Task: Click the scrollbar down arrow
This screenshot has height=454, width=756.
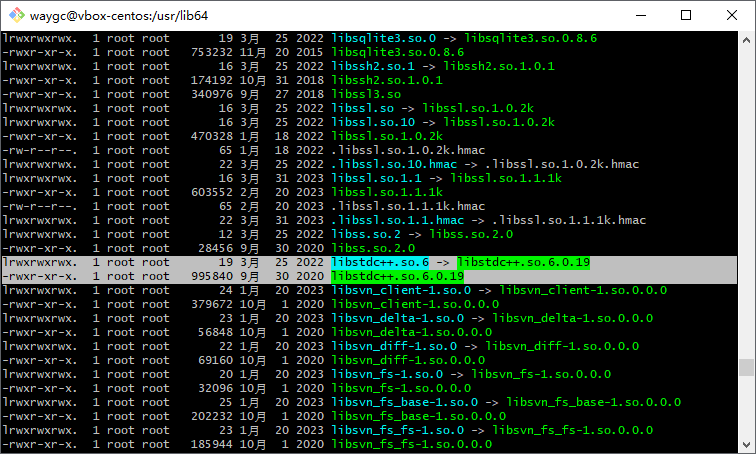Action: click(746, 444)
